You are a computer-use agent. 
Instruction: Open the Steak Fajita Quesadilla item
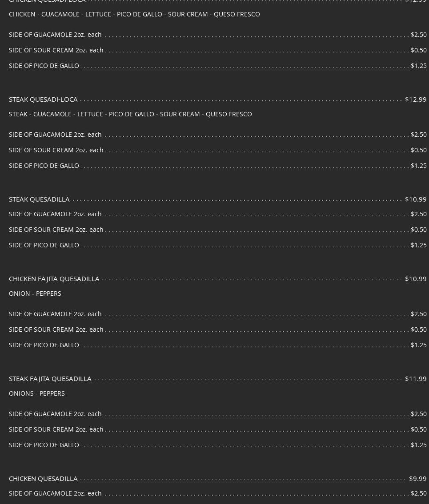click(50, 379)
